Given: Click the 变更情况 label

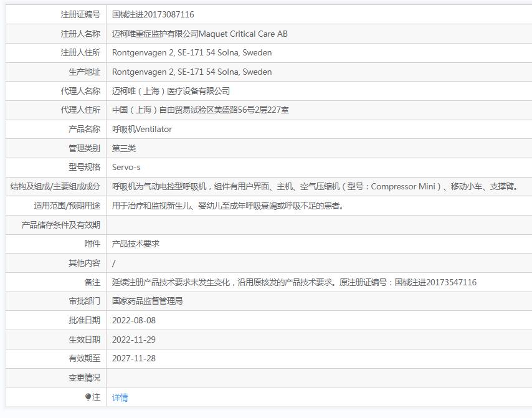Looking at the screenshot, I should (85, 378).
